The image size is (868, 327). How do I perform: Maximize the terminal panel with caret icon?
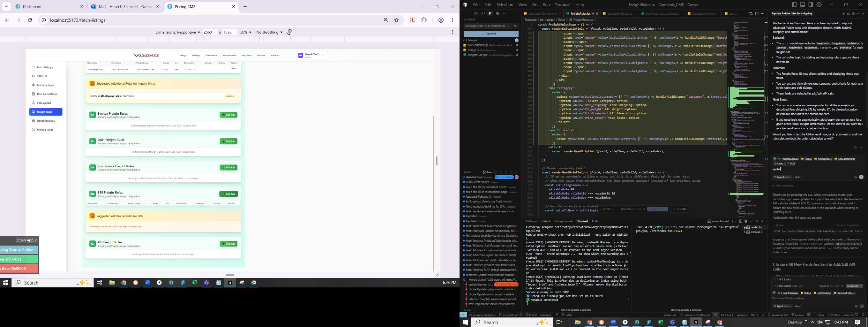pos(757,221)
